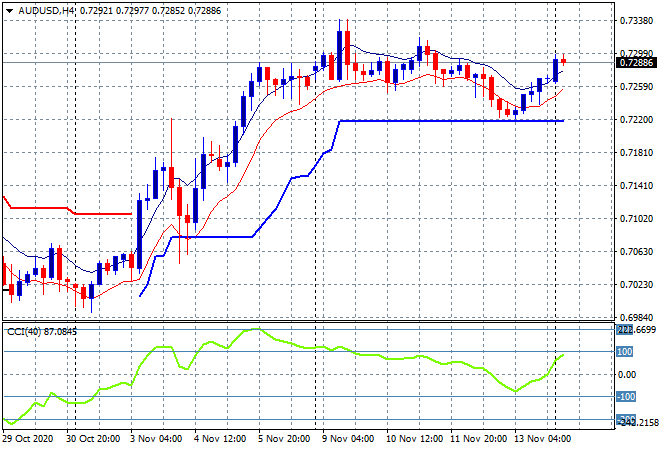The width and height of the screenshot is (660, 450).
Task: Click the 0.72590 price axis value
Action: 636,87
